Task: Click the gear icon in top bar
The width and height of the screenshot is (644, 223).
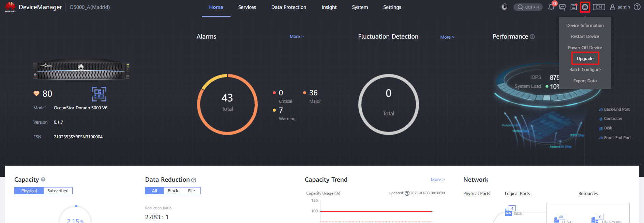Action: pyautogui.click(x=585, y=7)
